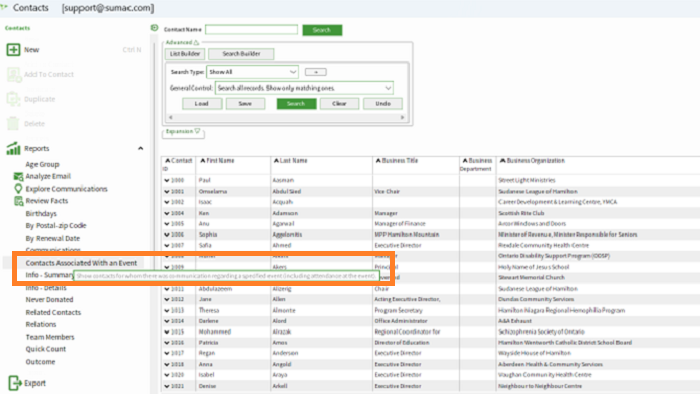
Task: Expand the Expansion section
Action: pyautogui.click(x=197, y=131)
